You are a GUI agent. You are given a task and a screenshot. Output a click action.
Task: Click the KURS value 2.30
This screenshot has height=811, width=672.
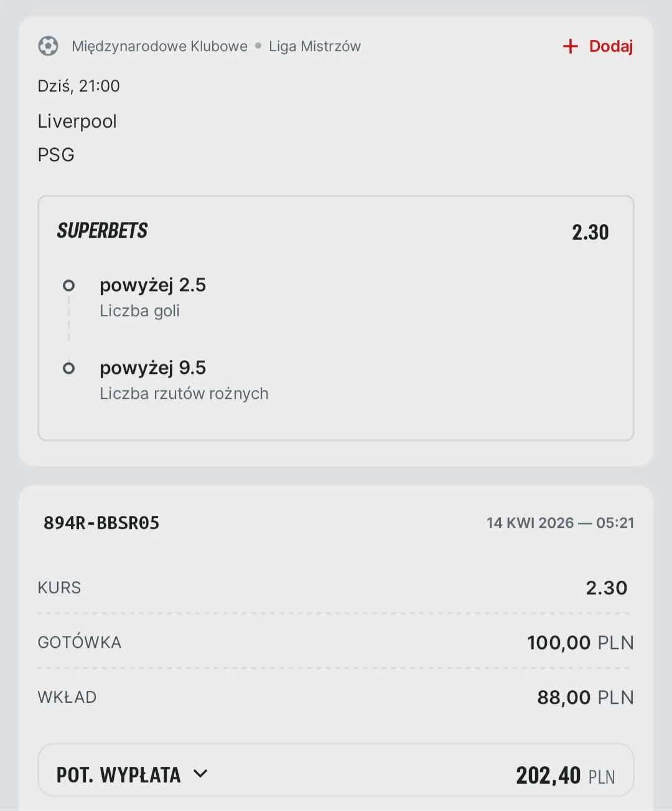(x=608, y=587)
